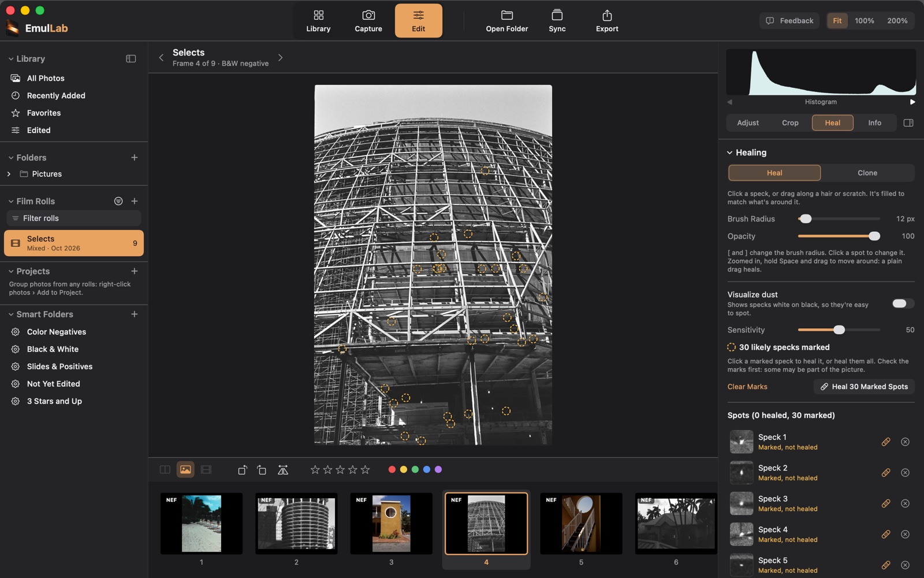The width and height of the screenshot is (924, 578).
Task: Open the Film Rolls sort options icon
Action: click(118, 201)
